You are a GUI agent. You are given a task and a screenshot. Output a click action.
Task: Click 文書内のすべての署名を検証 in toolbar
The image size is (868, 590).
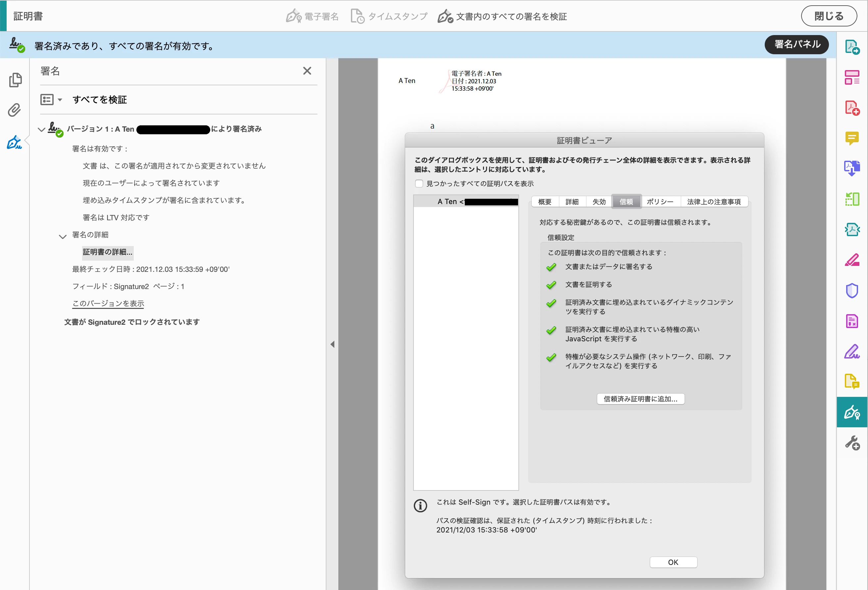[x=502, y=17]
